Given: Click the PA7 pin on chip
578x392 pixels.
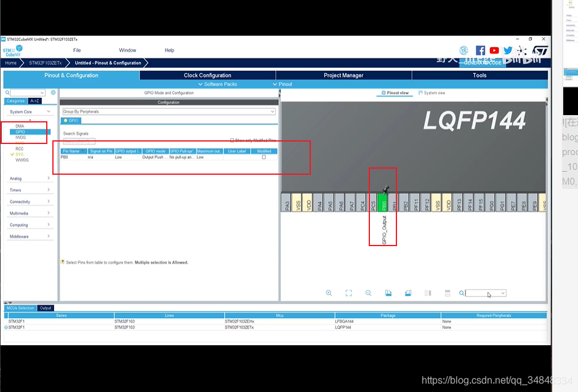Looking at the screenshot, I should (x=351, y=202).
